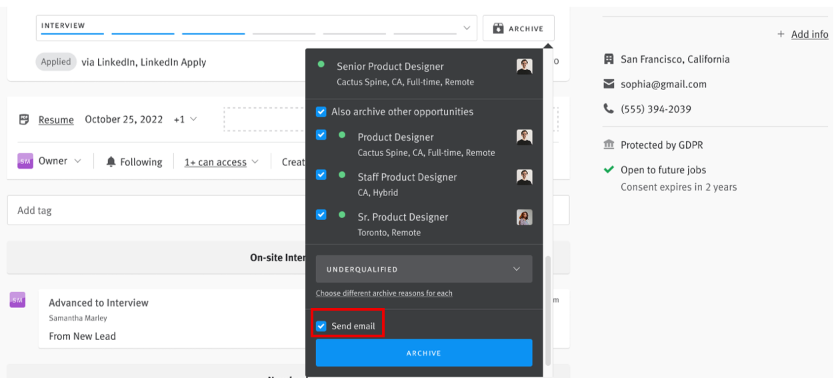Click the phone icon beside (555) 394-2039
The height and width of the screenshot is (378, 834).
[x=608, y=109]
